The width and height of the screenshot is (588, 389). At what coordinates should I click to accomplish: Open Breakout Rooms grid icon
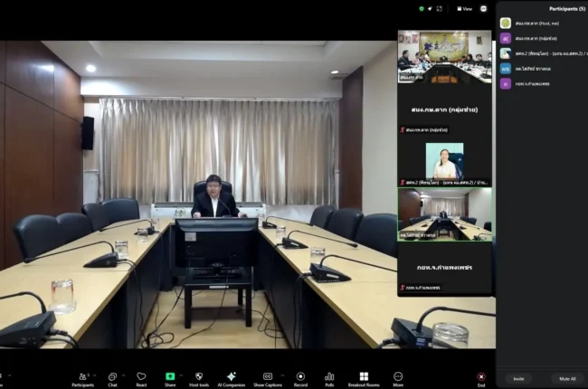point(364,379)
